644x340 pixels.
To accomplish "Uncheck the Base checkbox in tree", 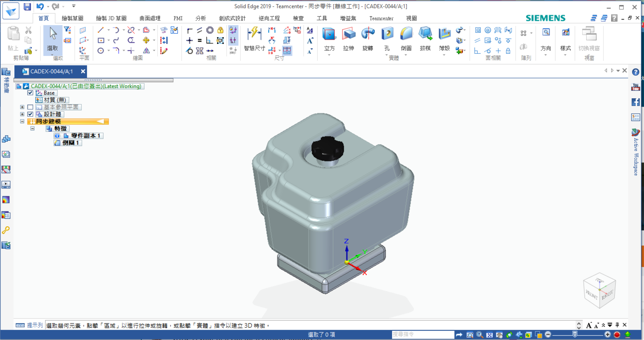I will 30,93.
